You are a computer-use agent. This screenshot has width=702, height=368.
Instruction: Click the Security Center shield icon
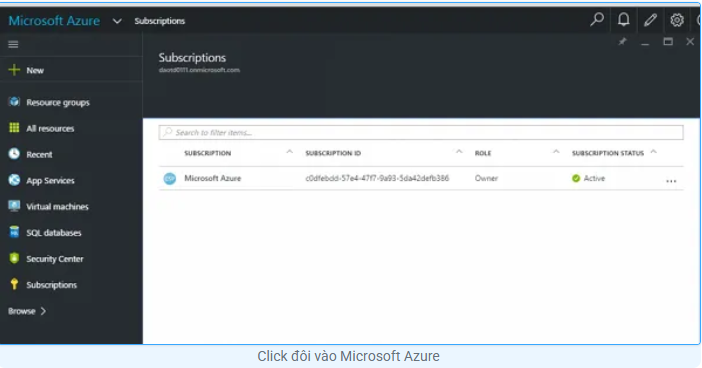(14, 258)
